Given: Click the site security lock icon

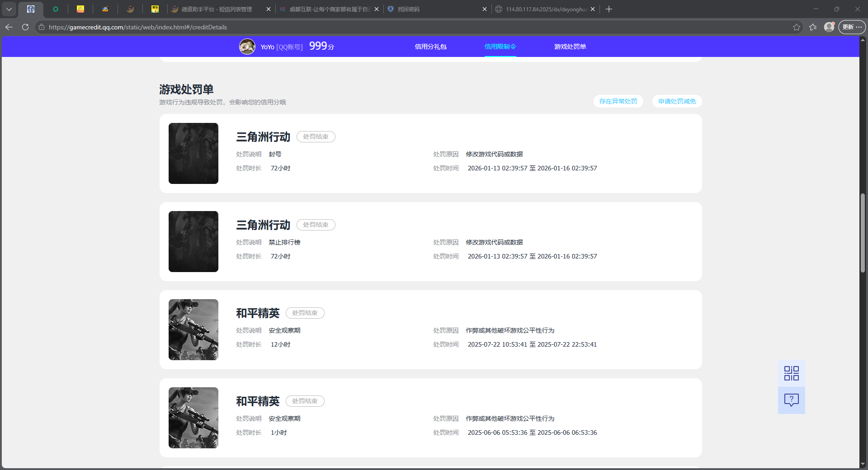Looking at the screenshot, I should coord(41,27).
